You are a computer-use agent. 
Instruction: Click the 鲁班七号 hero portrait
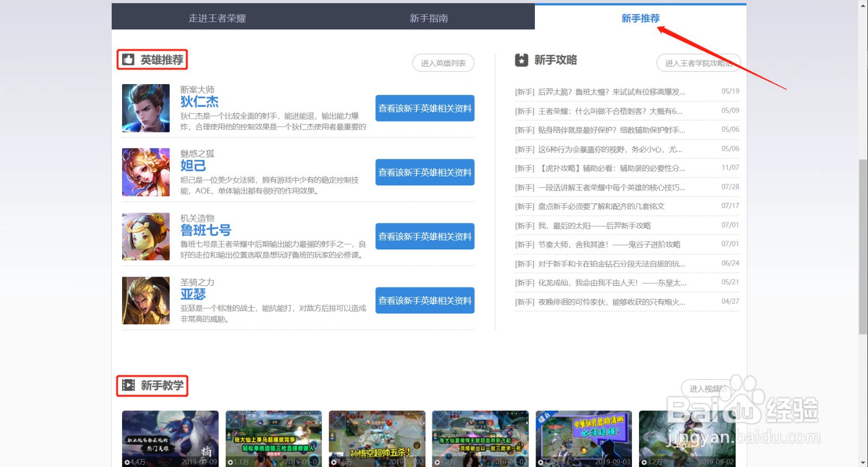point(146,236)
